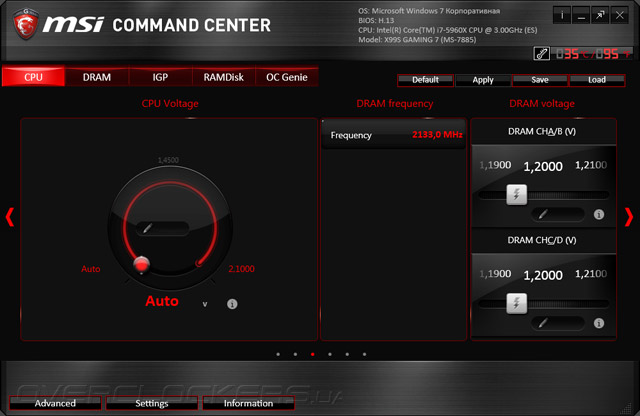Viewport: 640px width, 416px height.
Task: Click the temperature readout 035°C
Action: tap(575, 53)
